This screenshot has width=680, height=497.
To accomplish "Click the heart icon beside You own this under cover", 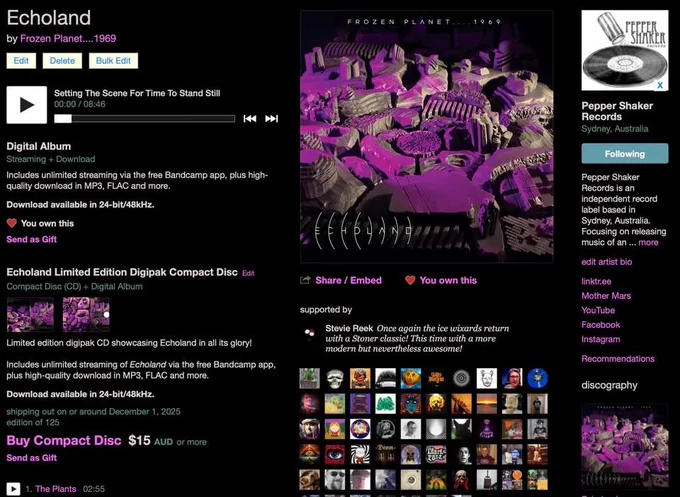I will pyautogui.click(x=410, y=281).
